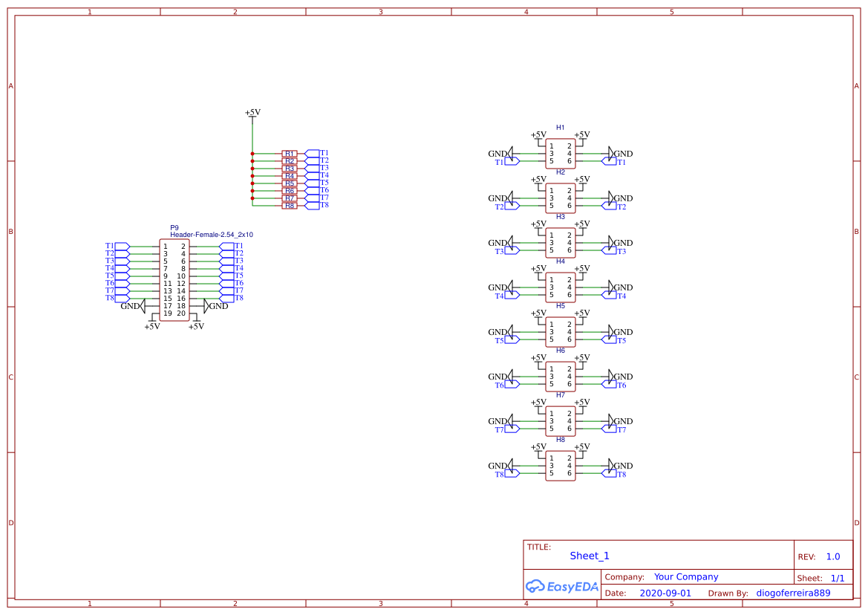Select resistor R8
Screen dimensions: 868x615
coord(290,206)
